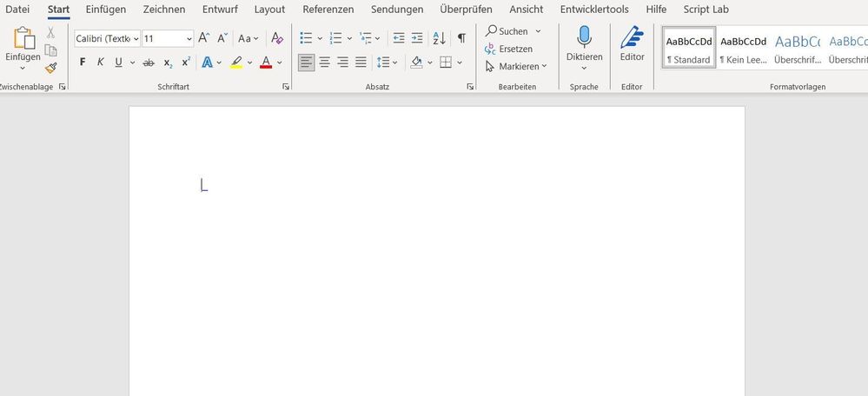Apply the Kein Leerraum style

(744, 48)
